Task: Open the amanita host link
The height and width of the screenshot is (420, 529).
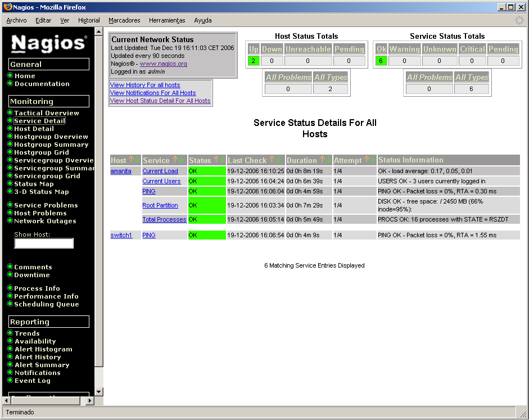Action: 121,171
